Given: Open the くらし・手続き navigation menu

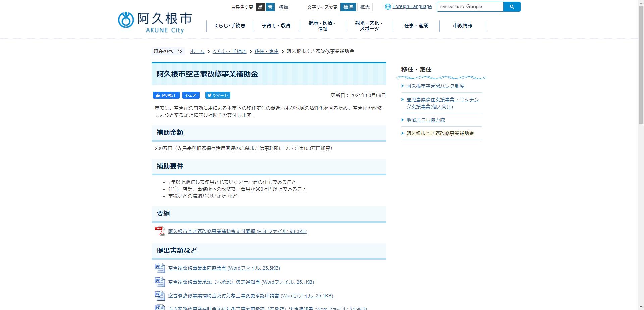Looking at the screenshot, I should [229, 26].
